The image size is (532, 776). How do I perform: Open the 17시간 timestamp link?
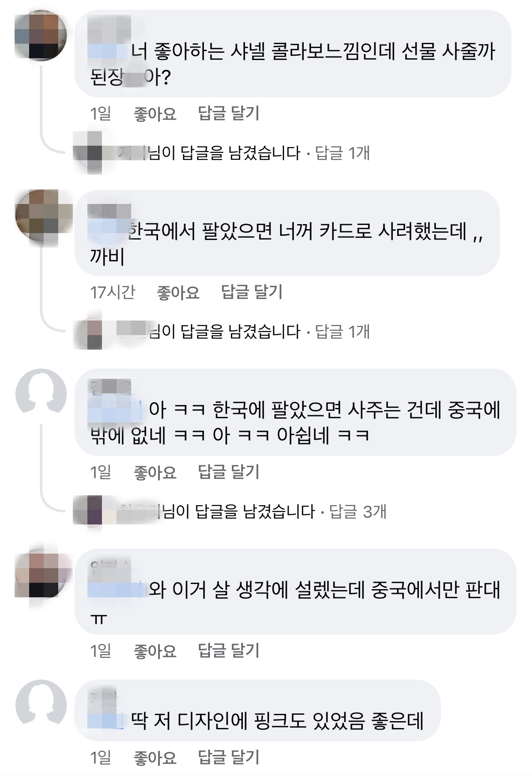click(113, 293)
